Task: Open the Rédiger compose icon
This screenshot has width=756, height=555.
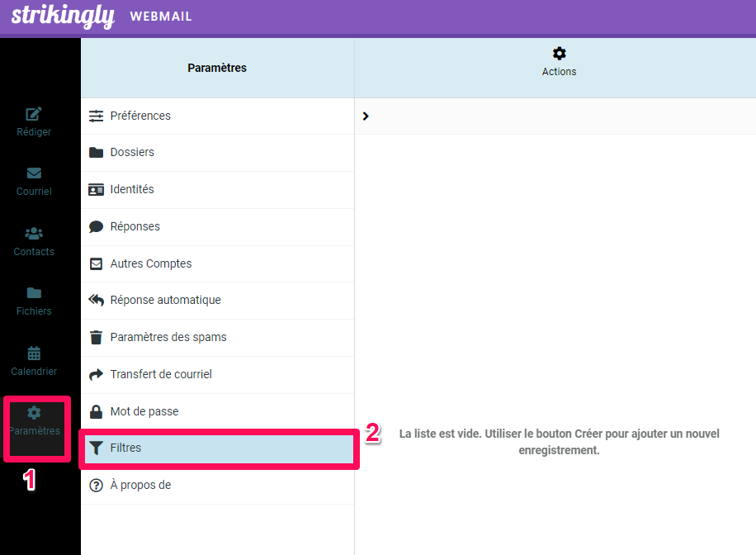Action: [34, 114]
